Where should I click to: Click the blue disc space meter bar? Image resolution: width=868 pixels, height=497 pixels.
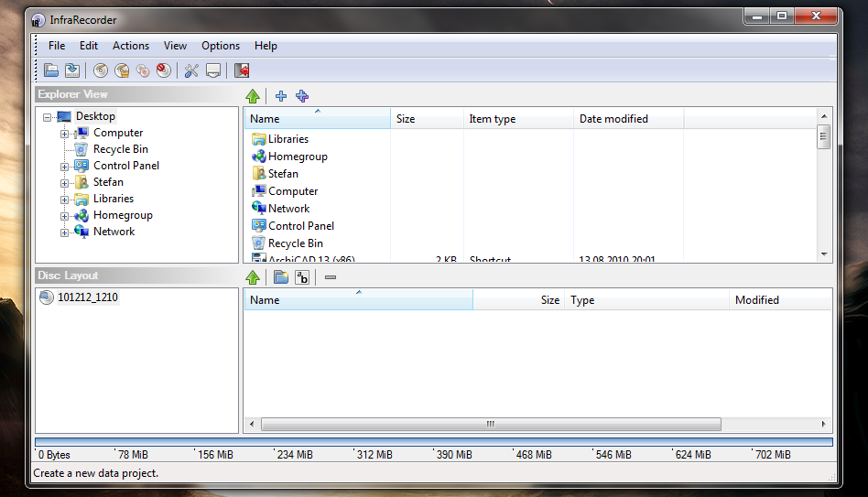click(x=433, y=442)
